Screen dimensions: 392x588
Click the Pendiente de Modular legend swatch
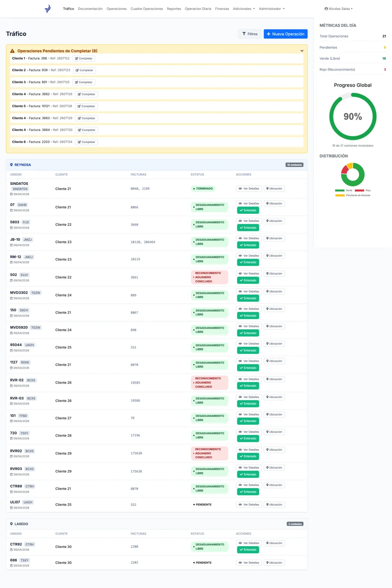pyautogui.click(x=339, y=196)
